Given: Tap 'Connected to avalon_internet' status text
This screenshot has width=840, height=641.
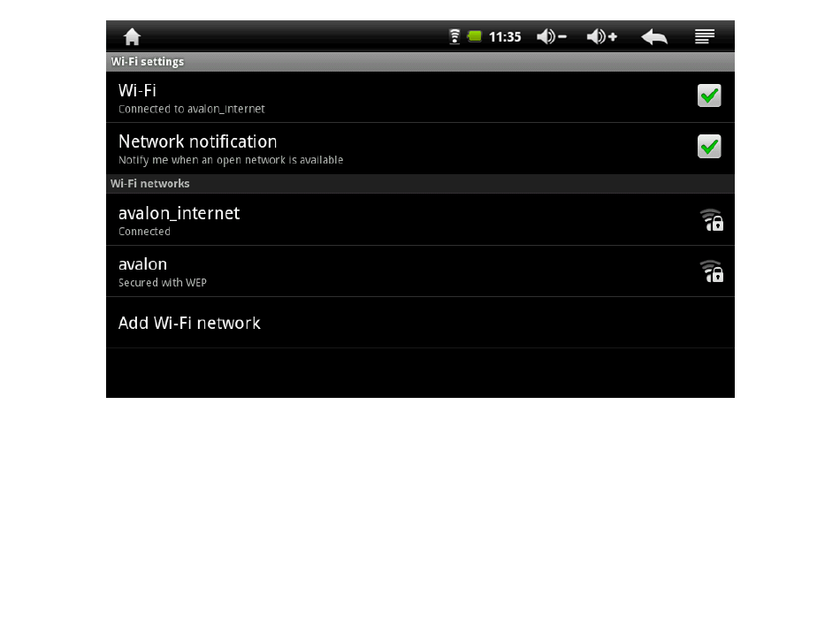Looking at the screenshot, I should pos(191,109).
